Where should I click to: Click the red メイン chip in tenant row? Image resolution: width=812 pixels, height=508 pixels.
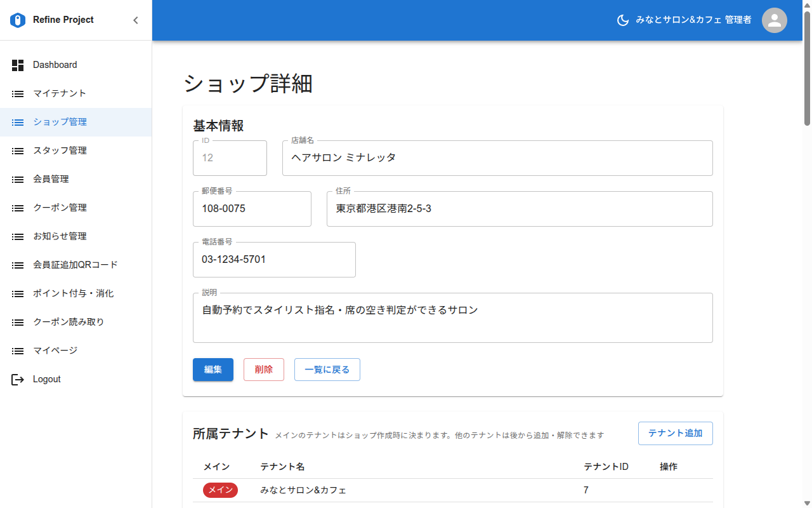pos(220,490)
